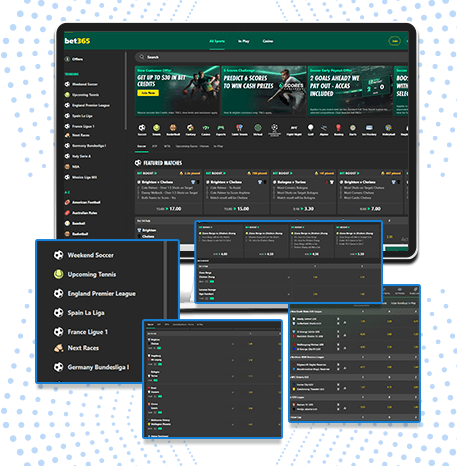Click the search magnifier icon
This screenshot has height=466, width=457.
142,57
